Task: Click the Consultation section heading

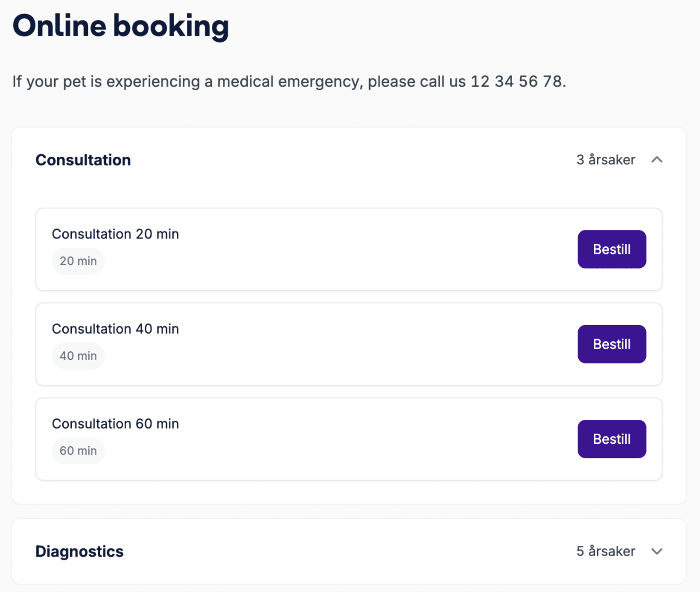Action: pos(83,160)
